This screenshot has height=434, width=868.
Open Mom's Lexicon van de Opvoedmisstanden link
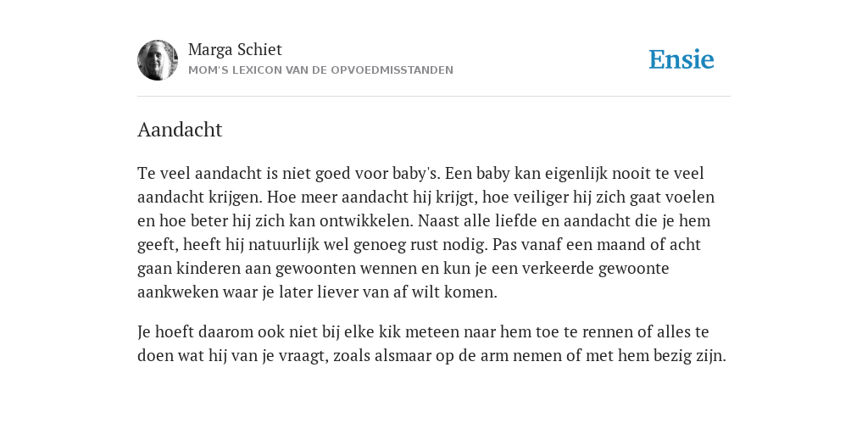point(320,70)
